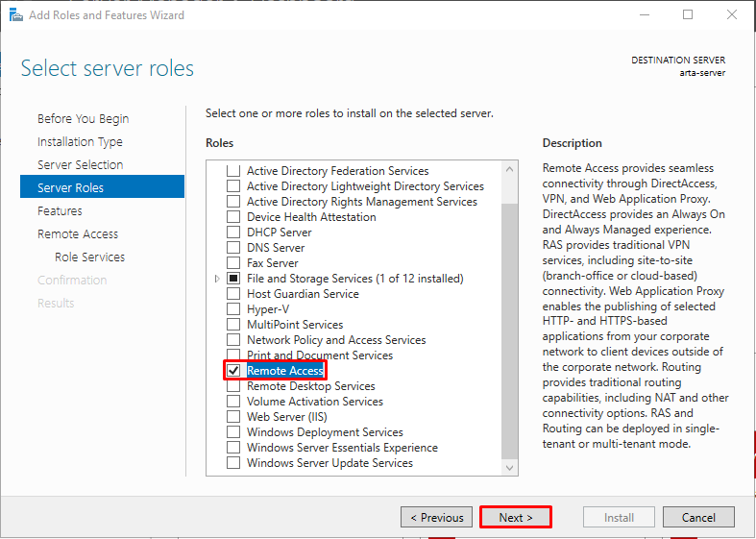Click the Previous button
Image resolution: width=756 pixels, height=539 pixels.
tap(436, 517)
